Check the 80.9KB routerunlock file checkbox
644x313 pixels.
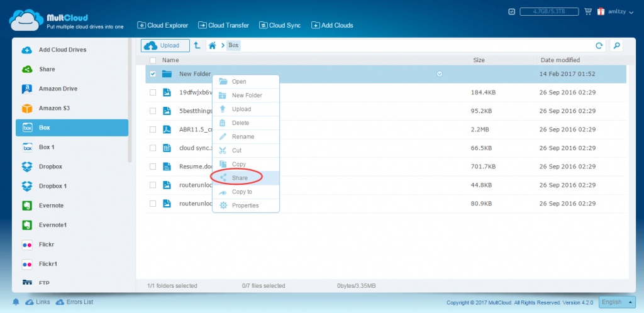153,204
